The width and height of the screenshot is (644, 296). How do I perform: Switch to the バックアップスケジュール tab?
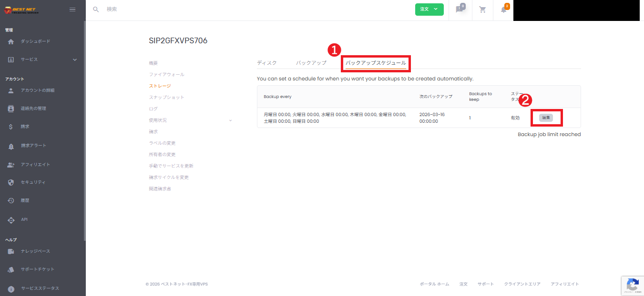(376, 64)
